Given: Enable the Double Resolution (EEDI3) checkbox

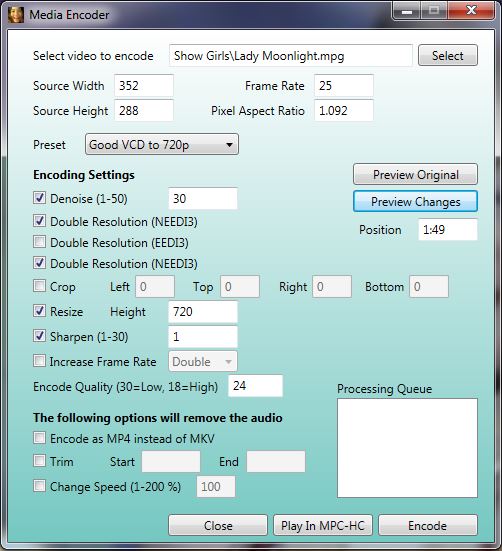Looking at the screenshot, I should click(39, 242).
